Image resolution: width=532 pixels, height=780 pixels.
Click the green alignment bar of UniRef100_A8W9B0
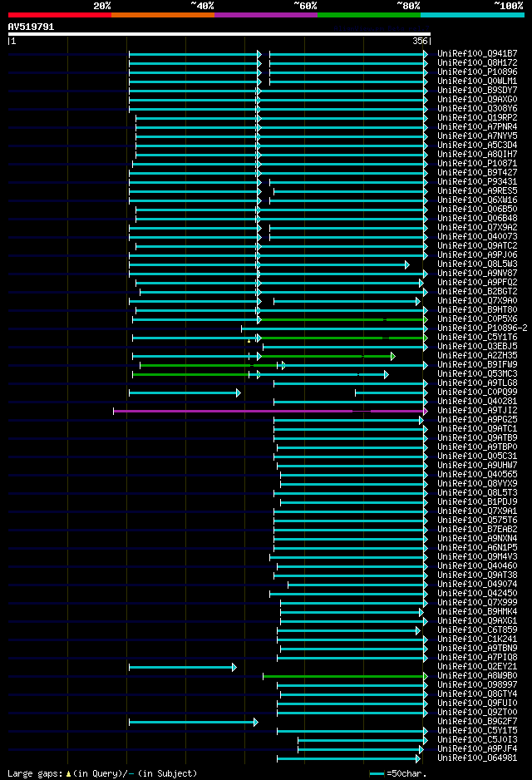345,677
